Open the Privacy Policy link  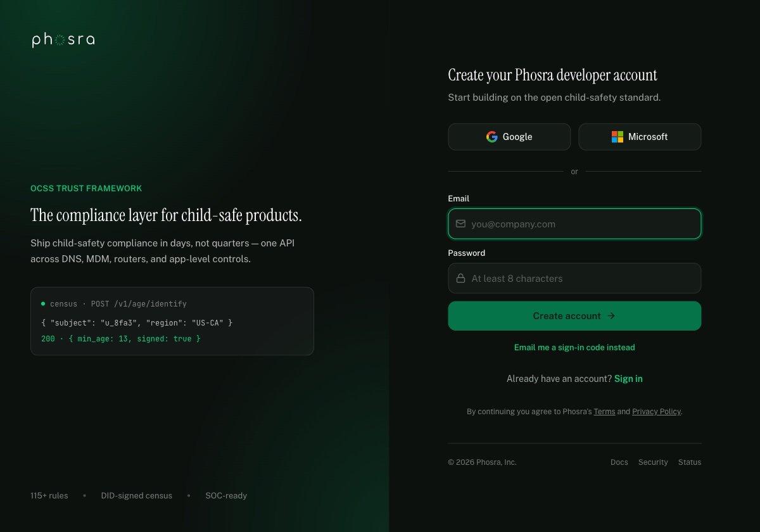(x=656, y=412)
